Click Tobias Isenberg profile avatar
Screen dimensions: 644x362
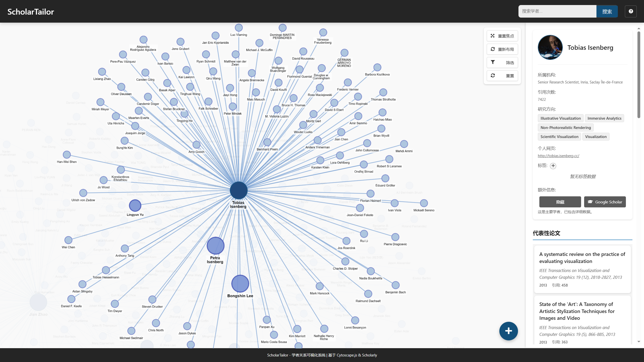click(x=550, y=47)
